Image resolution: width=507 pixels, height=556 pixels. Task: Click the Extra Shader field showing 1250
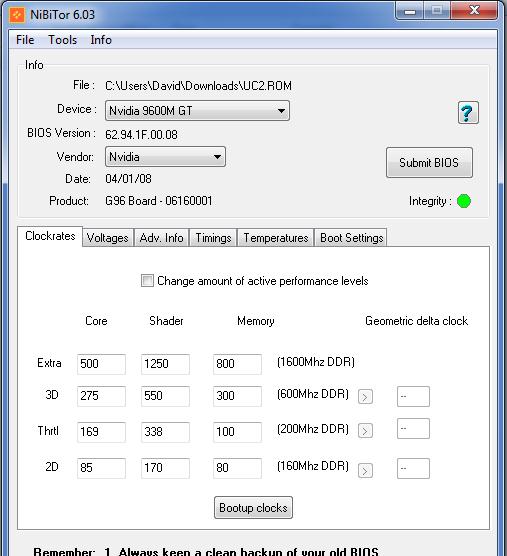coord(165,364)
